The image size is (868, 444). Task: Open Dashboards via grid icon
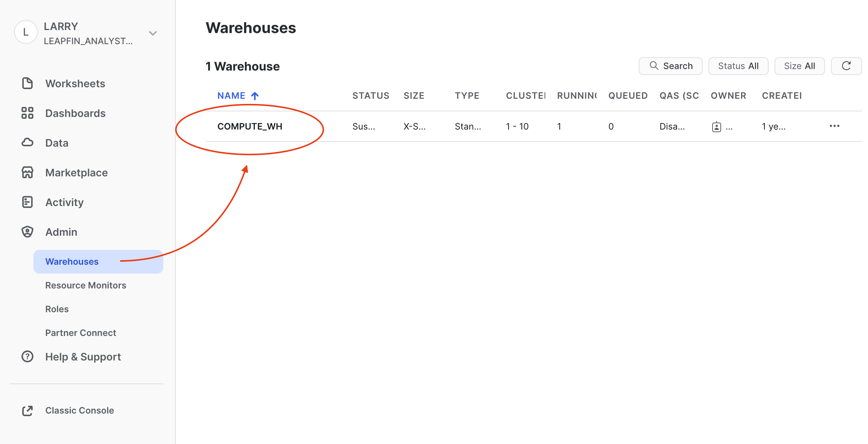pyautogui.click(x=27, y=113)
